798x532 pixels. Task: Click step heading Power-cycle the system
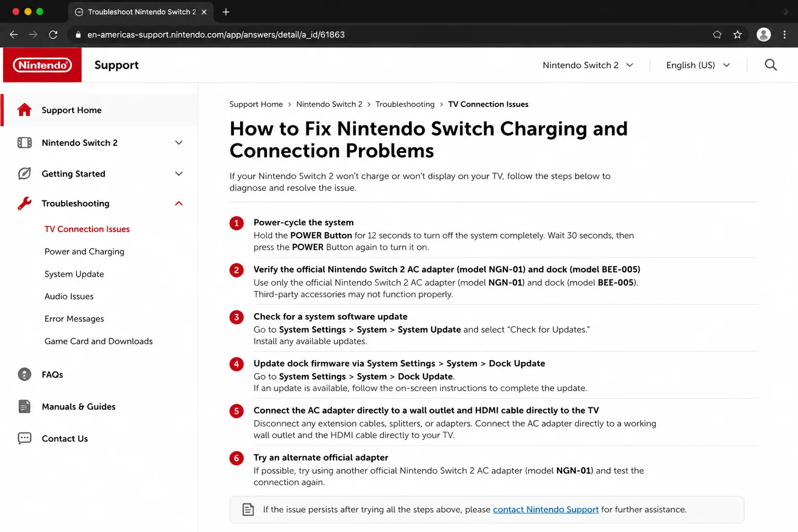pos(303,222)
